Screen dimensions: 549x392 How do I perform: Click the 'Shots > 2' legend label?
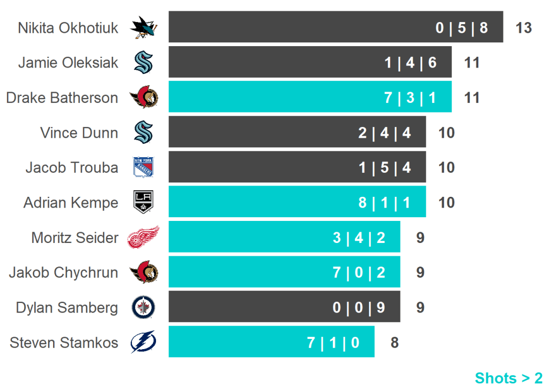tap(508, 378)
